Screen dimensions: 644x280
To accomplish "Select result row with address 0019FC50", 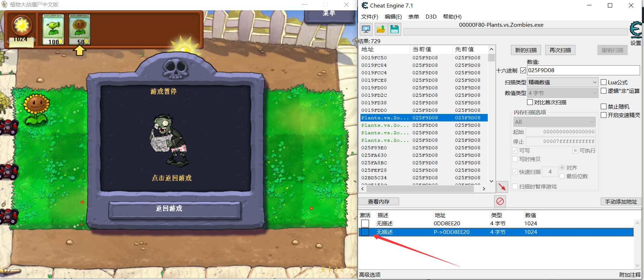I will 423,57.
